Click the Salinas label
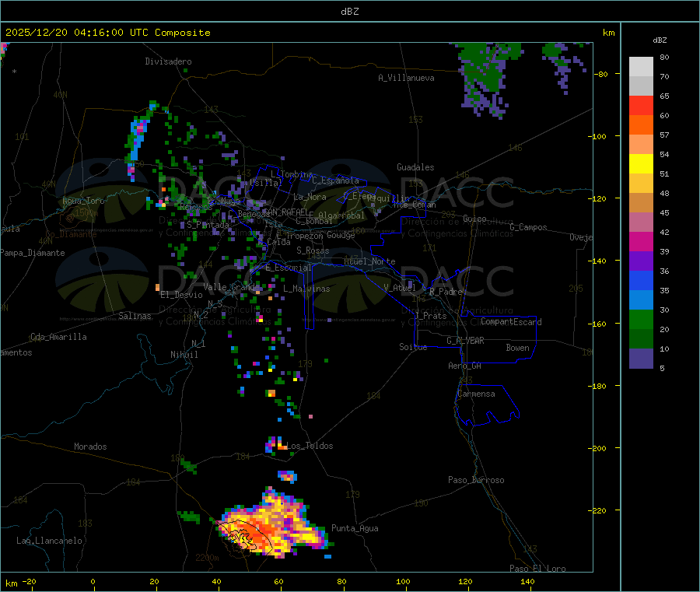Image resolution: width=700 pixels, height=592 pixels. pos(135,316)
